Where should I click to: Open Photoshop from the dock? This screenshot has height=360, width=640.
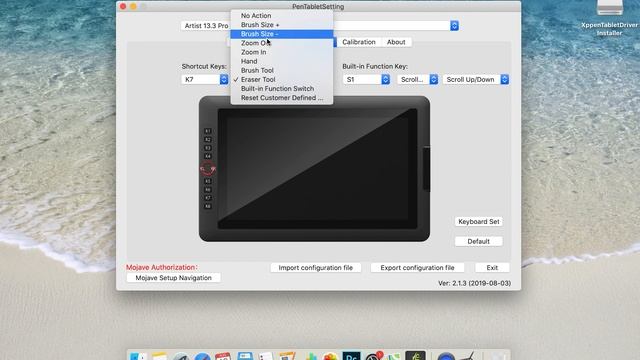click(x=351, y=356)
